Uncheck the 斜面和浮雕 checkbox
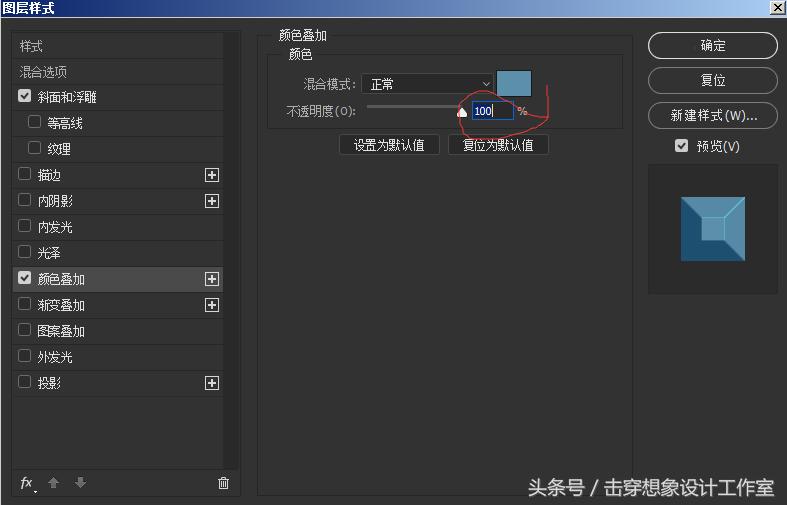The width and height of the screenshot is (787, 505). point(24,96)
